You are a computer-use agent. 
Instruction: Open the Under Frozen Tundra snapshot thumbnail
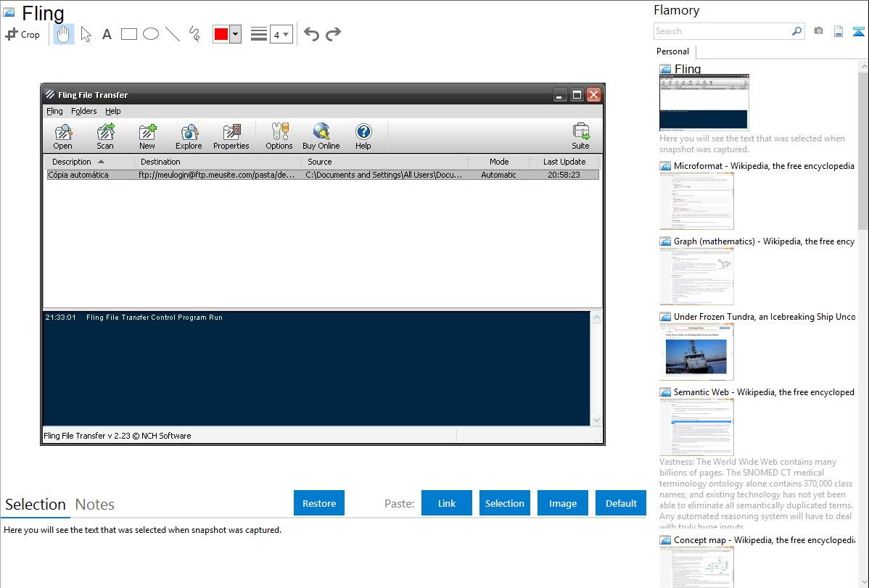point(696,352)
